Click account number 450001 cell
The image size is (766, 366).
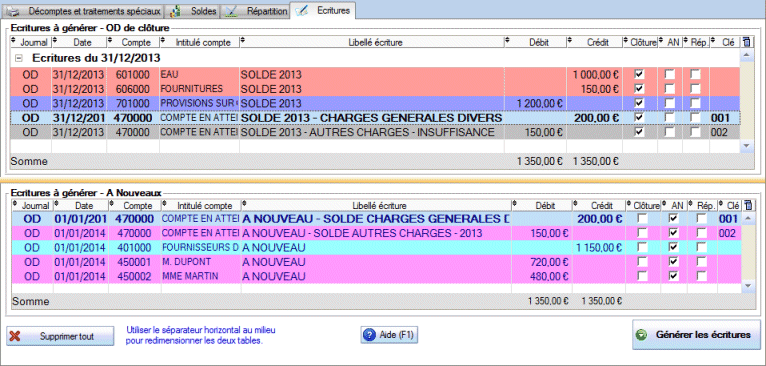[x=135, y=262]
